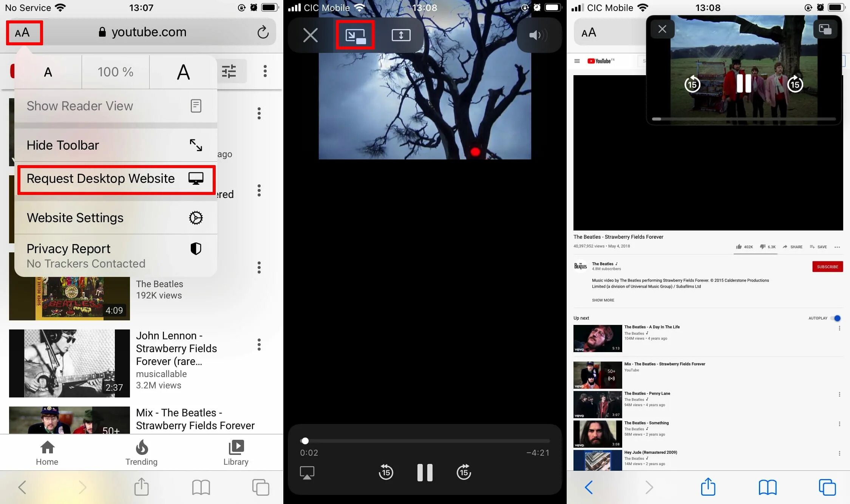Close the picture-in-picture window
The height and width of the screenshot is (504, 850).
tap(662, 29)
